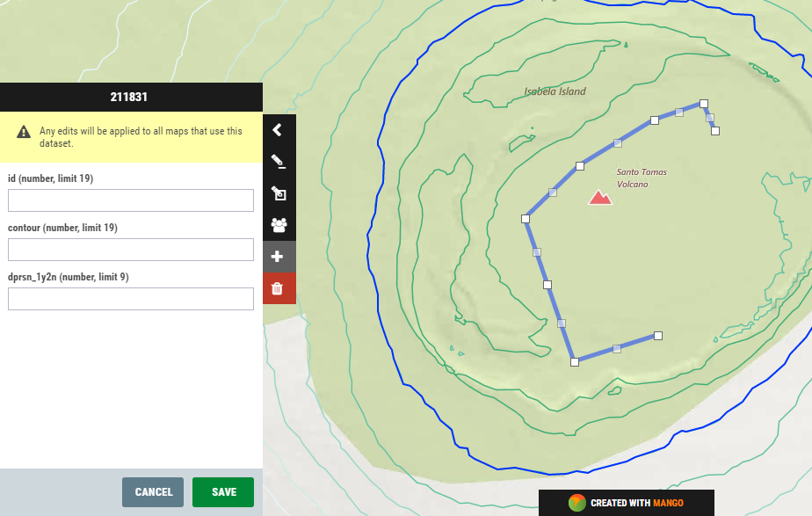Click the dataset edits warning text
Viewport: 812px width, 516px height.
pos(141,137)
